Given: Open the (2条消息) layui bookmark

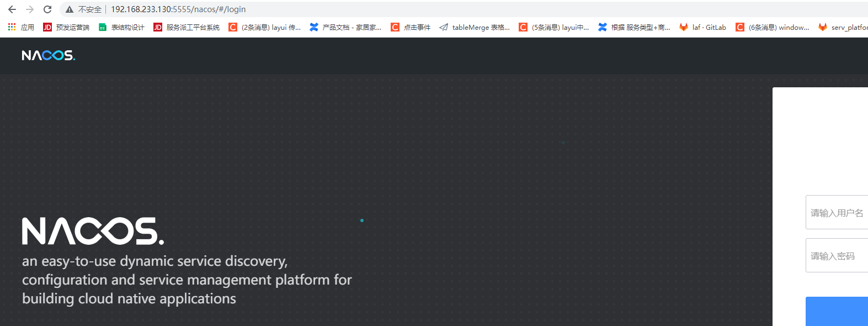Looking at the screenshot, I should pyautogui.click(x=265, y=27).
